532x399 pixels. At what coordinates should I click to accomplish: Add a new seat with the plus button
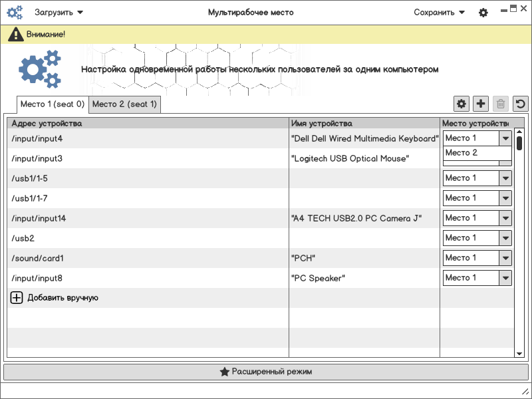481,104
